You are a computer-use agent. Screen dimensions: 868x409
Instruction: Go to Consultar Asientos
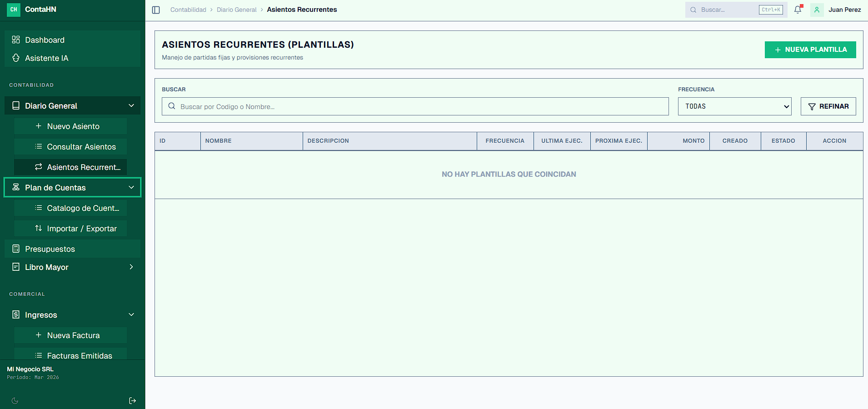point(81,147)
